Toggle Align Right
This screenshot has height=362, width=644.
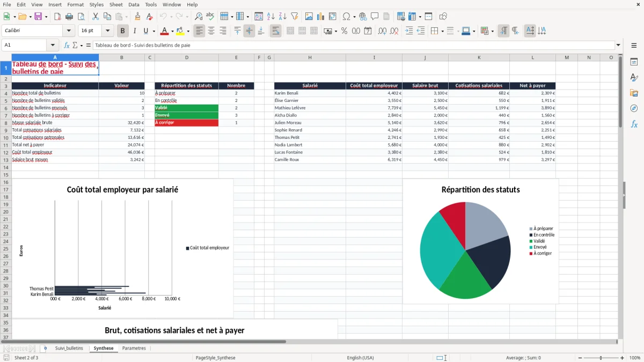[x=223, y=31]
